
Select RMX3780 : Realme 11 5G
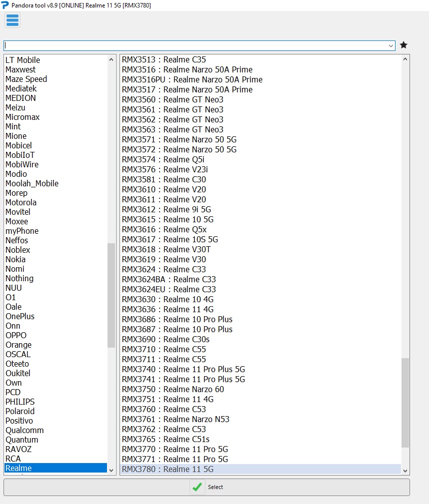click(x=260, y=470)
